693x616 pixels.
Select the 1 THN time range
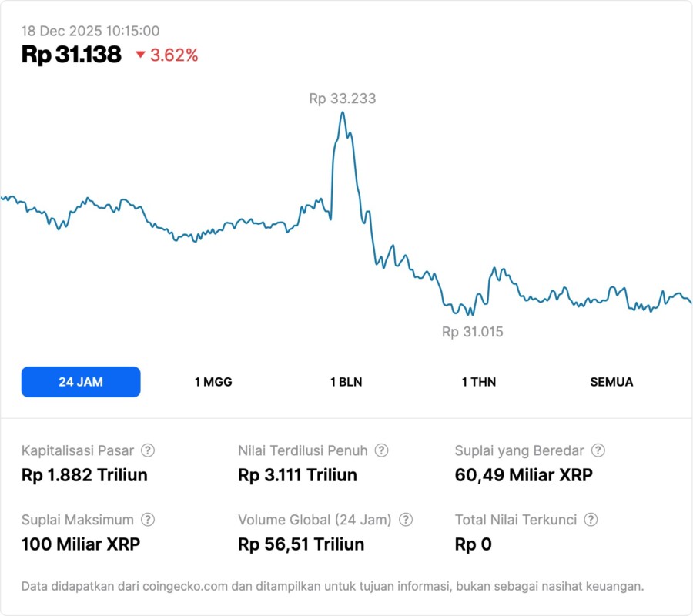tap(479, 382)
